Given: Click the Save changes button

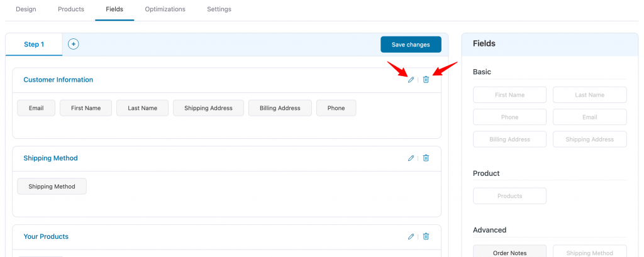Looking at the screenshot, I should point(411,45).
